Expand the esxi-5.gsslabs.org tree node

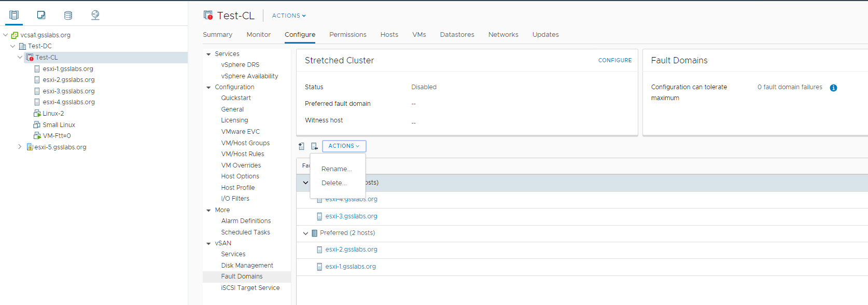[20, 147]
